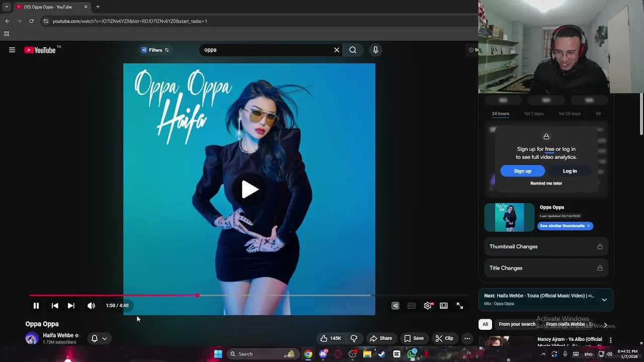644x362 pixels.
Task: Expand the Next: Touta mix playlist chevron
Action: pyautogui.click(x=604, y=300)
